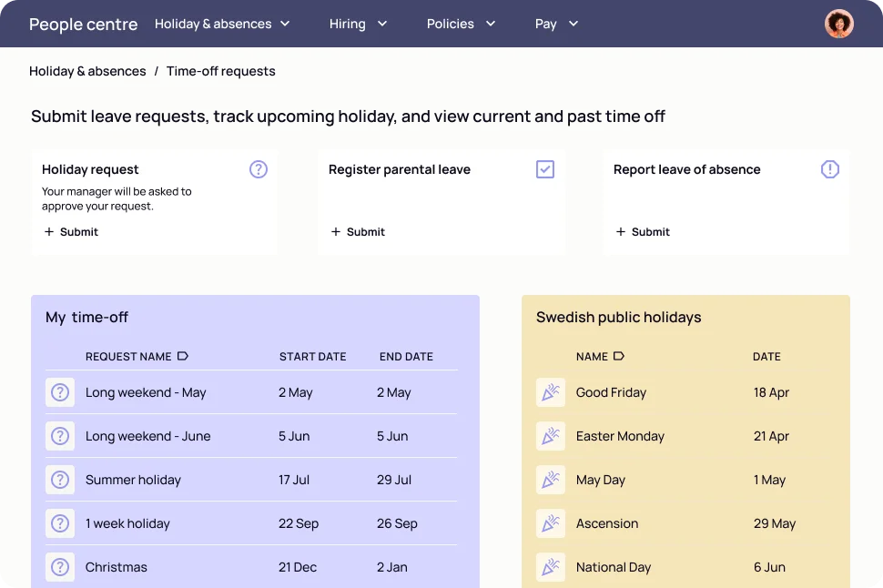
Task: Click the Holiday request question mark icon
Action: [x=259, y=169]
